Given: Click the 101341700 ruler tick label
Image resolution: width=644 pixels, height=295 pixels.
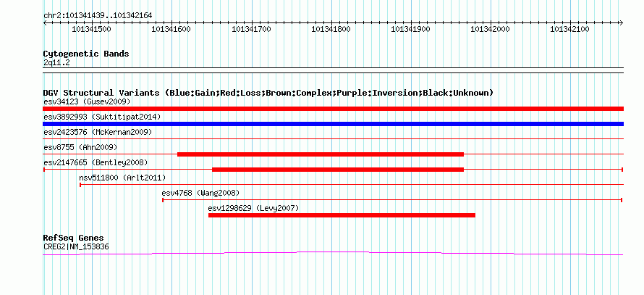Looking at the screenshot, I should coord(251,29).
